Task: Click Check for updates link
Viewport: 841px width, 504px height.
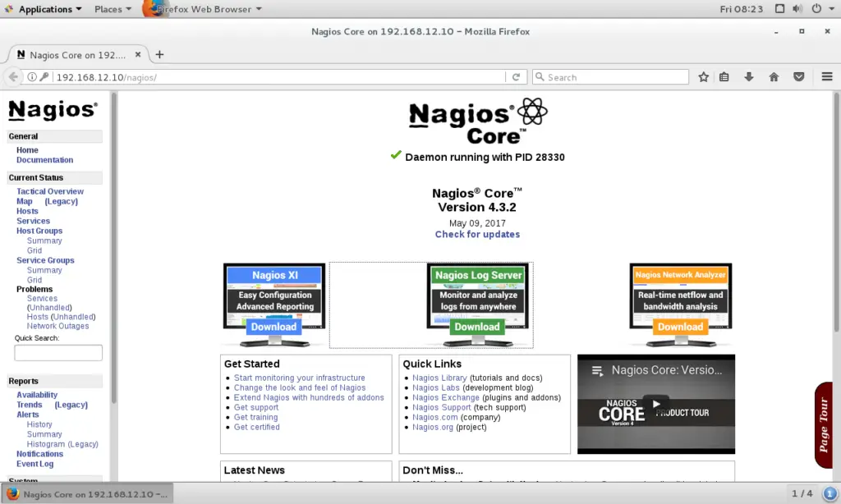Action: point(477,234)
